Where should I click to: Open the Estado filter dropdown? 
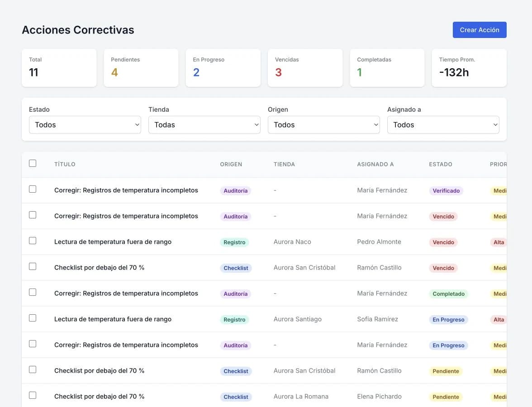click(x=85, y=125)
